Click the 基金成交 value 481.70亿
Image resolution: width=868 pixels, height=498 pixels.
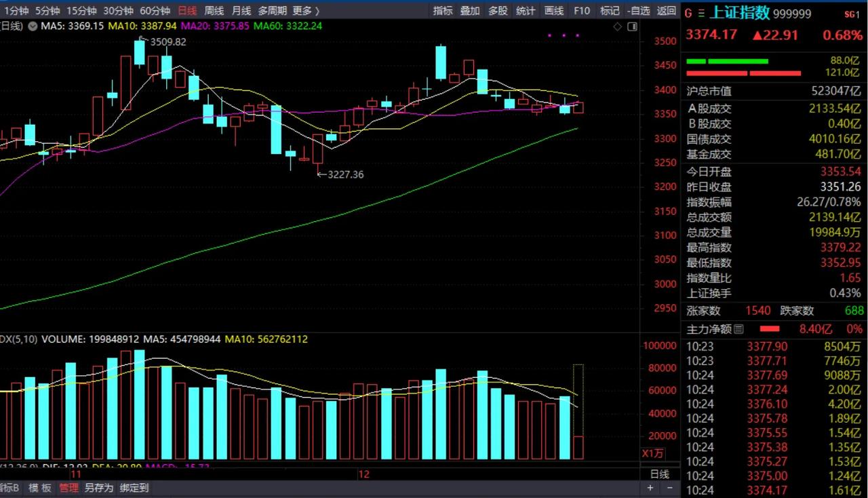(x=838, y=155)
